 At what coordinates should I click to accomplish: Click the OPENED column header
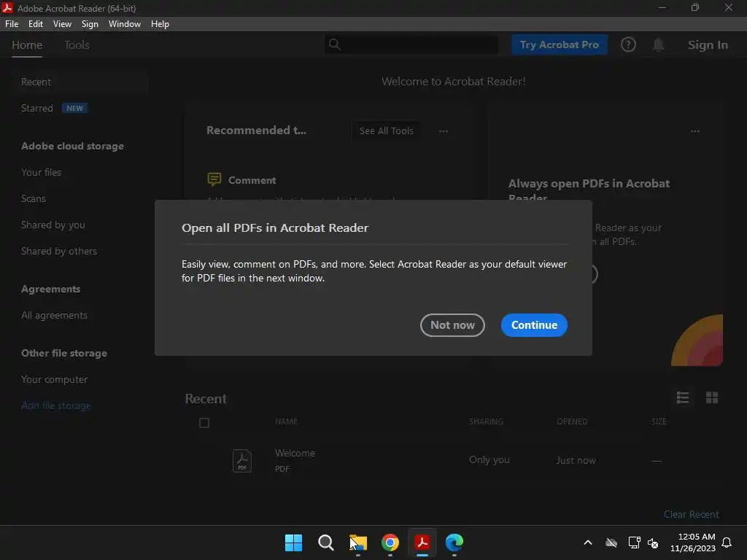(572, 421)
